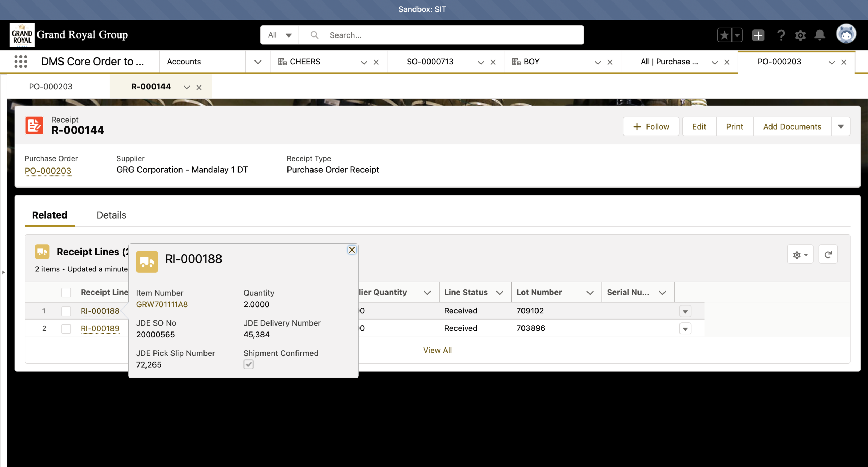
Task: Open the App Launcher grid icon
Action: click(21, 62)
